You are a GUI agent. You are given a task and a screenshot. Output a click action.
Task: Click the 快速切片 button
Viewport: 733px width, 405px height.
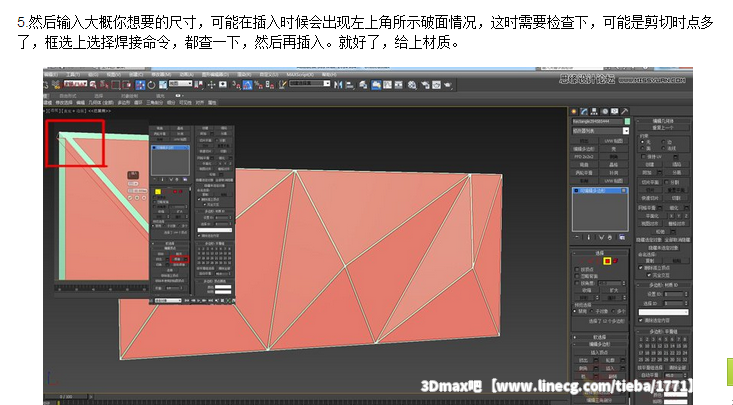(650, 198)
